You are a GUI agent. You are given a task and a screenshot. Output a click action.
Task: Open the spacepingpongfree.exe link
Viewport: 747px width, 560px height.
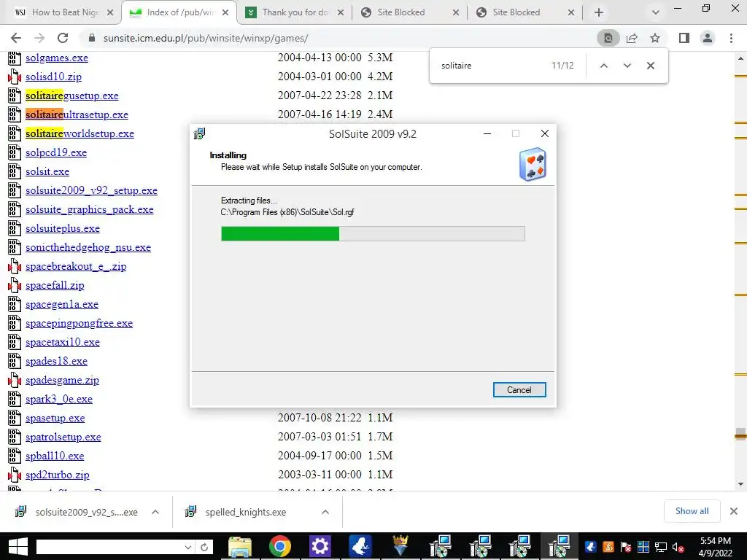pyautogui.click(x=79, y=323)
